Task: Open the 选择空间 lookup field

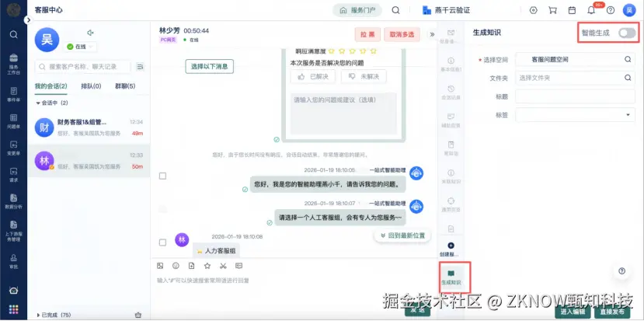Action: (x=575, y=60)
